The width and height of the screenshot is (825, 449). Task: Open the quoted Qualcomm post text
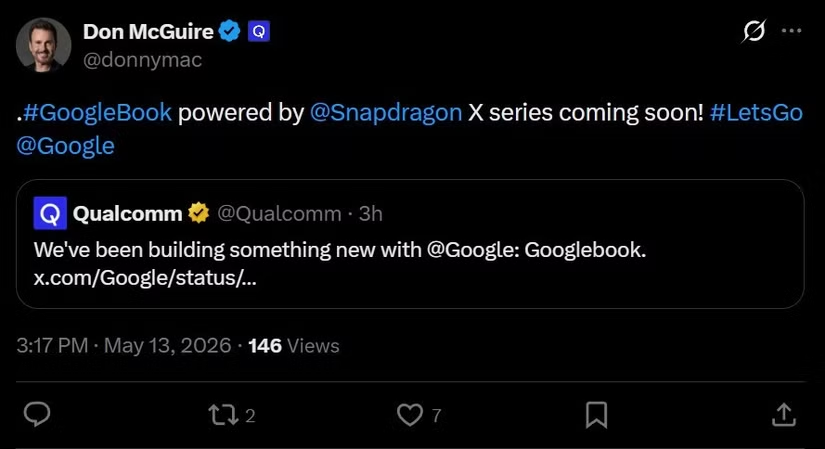(340, 250)
